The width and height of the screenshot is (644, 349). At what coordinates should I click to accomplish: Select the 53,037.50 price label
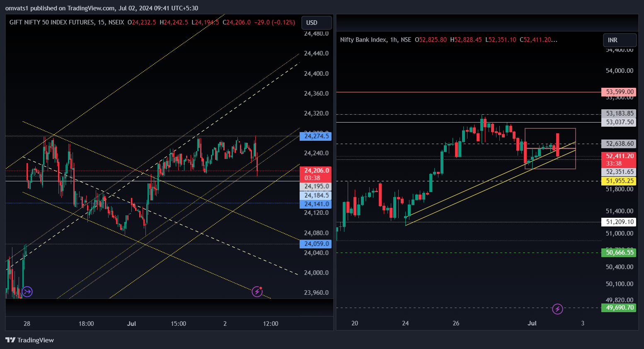[619, 122]
